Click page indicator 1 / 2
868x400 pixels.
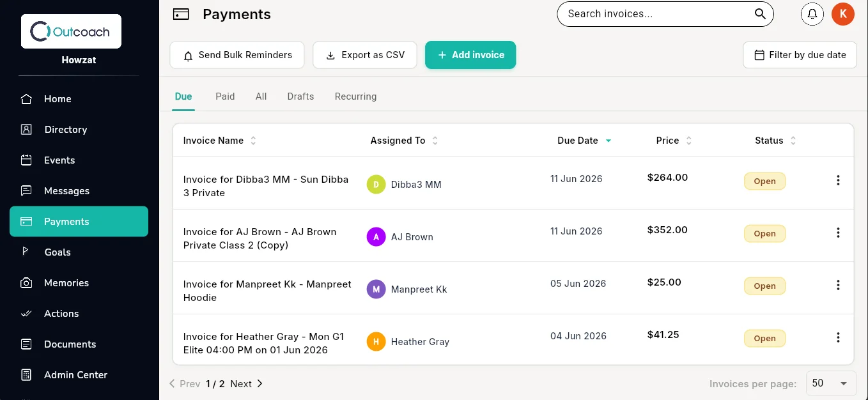coord(215,384)
